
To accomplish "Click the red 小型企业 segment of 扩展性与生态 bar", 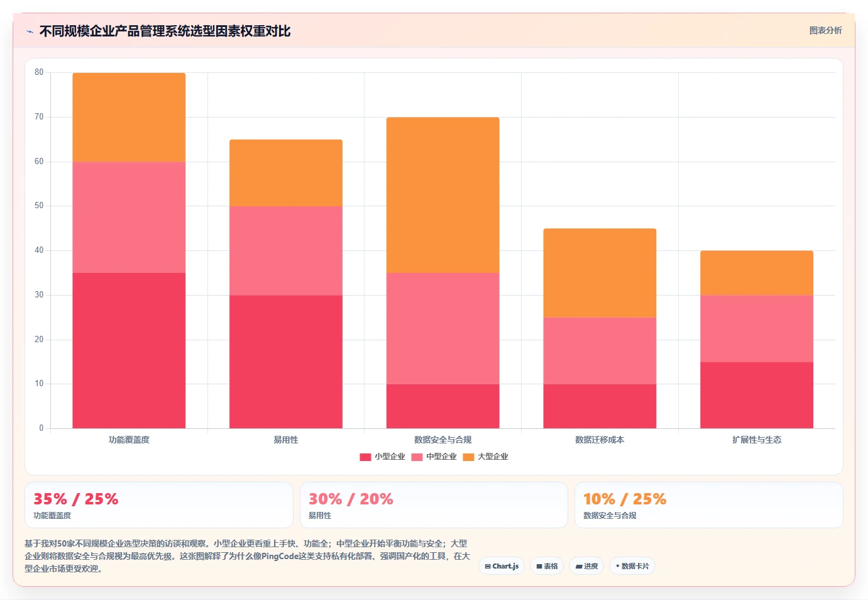I will [x=757, y=395].
